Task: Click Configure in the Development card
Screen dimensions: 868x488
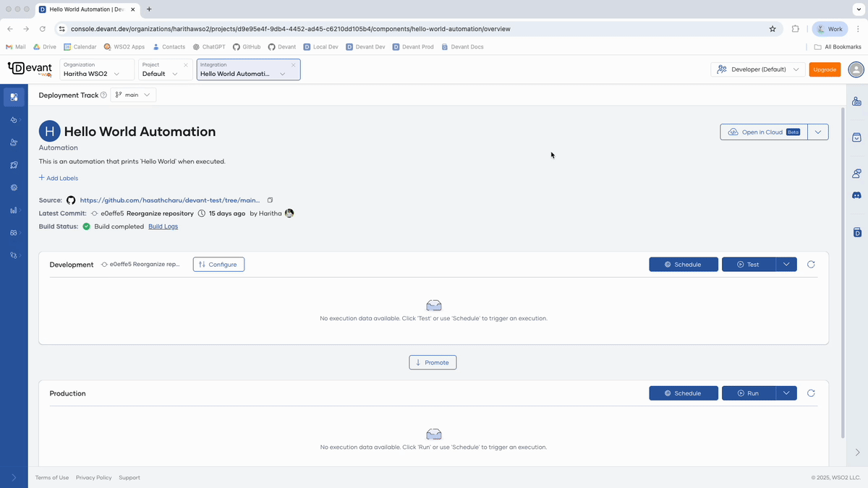Action: [x=218, y=265]
